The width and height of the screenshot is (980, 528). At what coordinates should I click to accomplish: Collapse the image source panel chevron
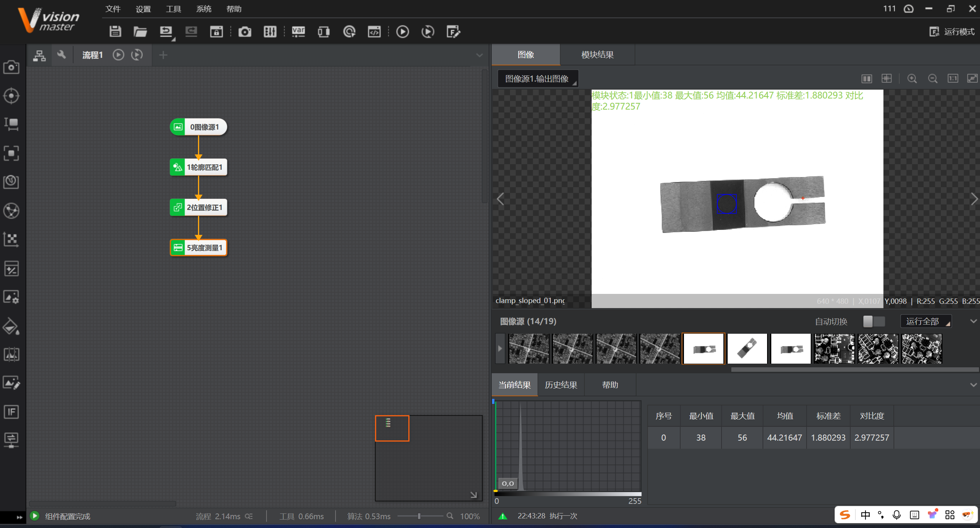[973, 321]
